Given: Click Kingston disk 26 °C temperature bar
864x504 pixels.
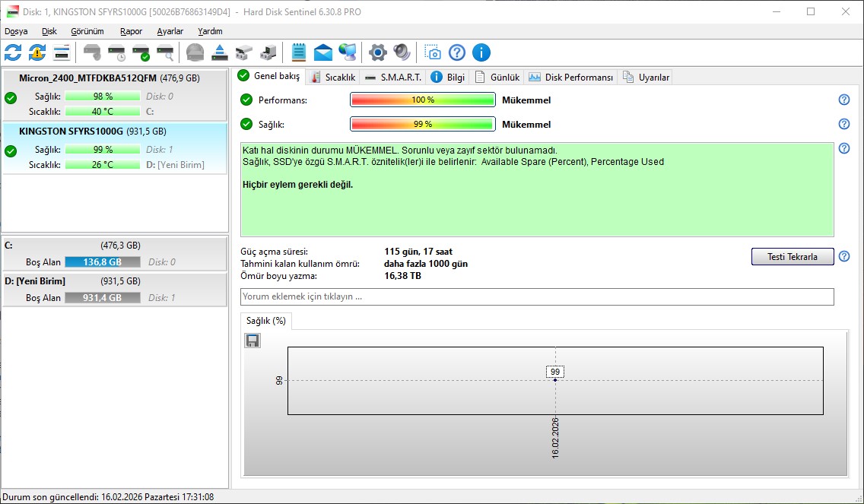Looking at the screenshot, I should 103,165.
